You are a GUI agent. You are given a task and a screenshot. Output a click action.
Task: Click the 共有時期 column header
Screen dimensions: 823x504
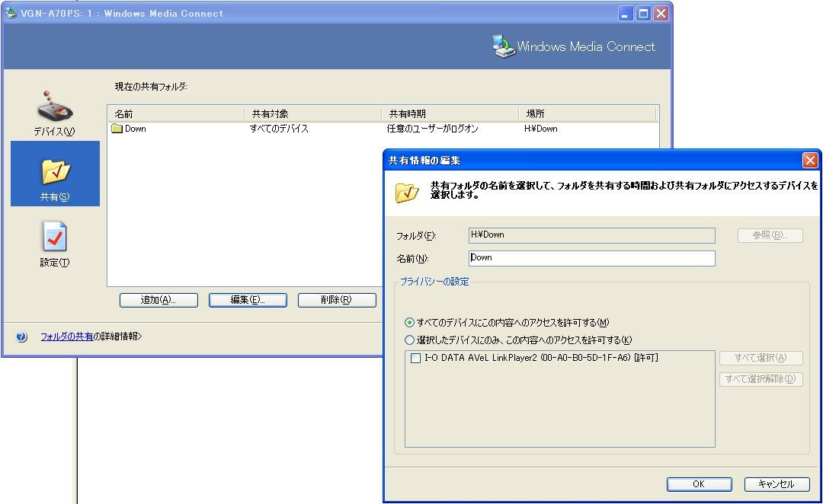click(x=450, y=113)
